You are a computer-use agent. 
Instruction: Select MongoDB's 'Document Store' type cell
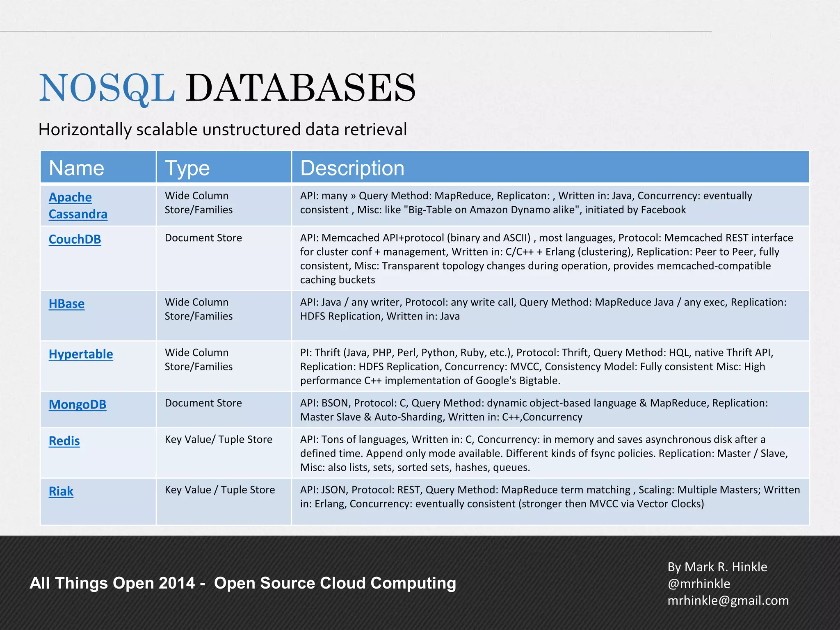tap(224, 410)
